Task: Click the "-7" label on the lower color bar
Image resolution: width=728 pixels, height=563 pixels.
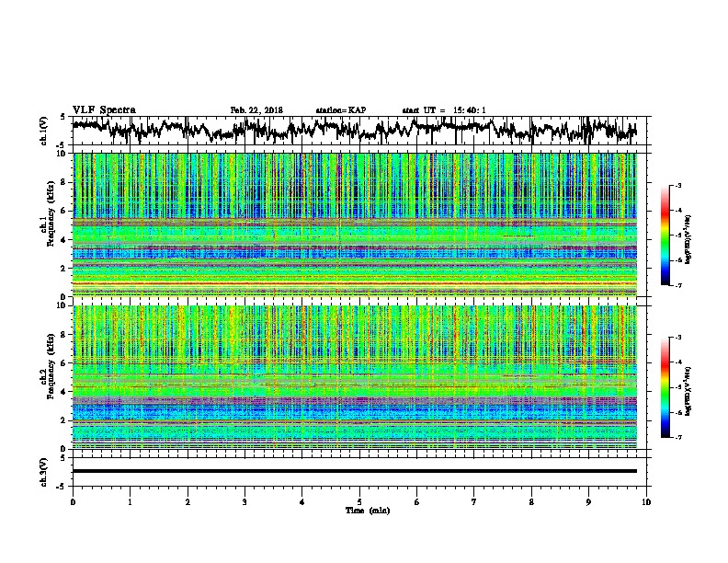Action: tap(677, 437)
